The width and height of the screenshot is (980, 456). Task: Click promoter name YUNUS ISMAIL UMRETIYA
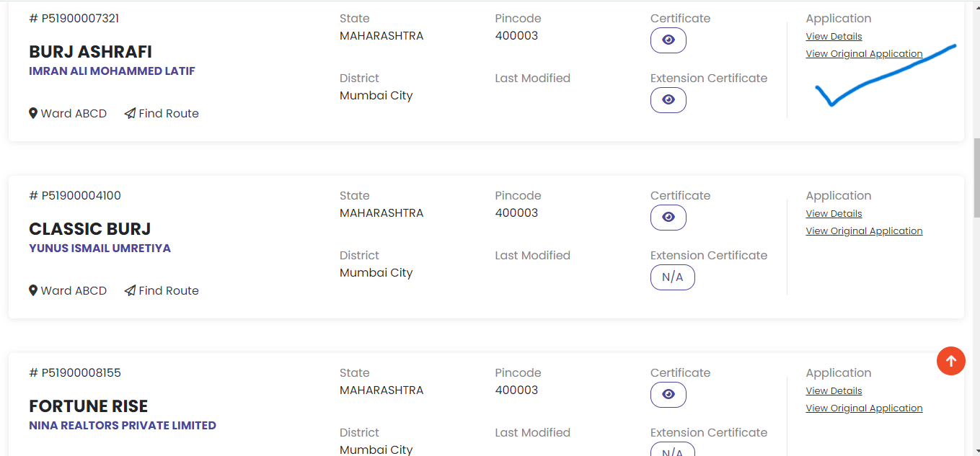pos(100,249)
